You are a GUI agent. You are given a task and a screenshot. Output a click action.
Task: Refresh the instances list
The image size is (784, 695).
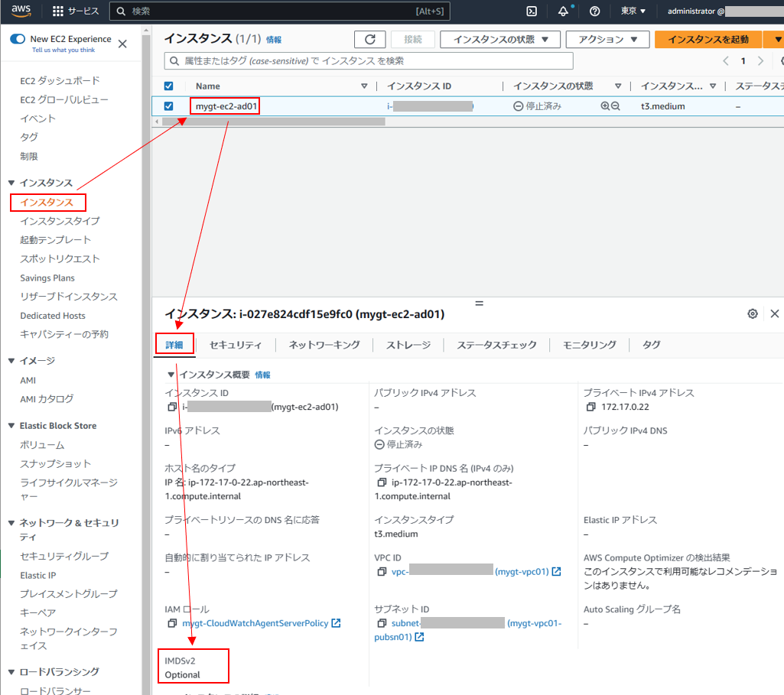pyautogui.click(x=370, y=40)
